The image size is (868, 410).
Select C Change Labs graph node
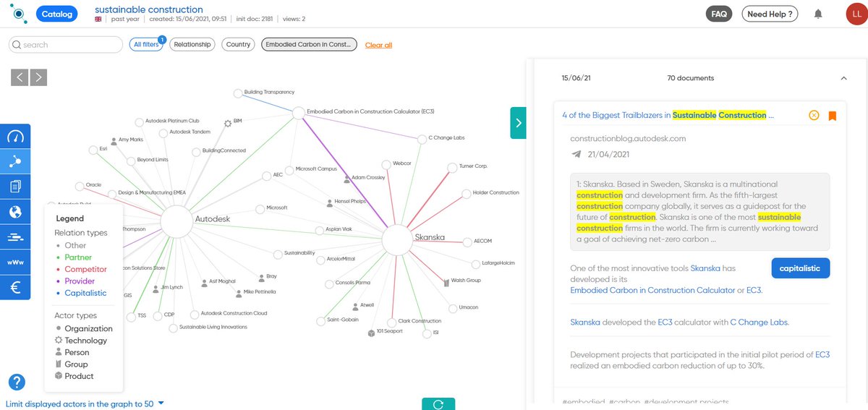(x=422, y=138)
